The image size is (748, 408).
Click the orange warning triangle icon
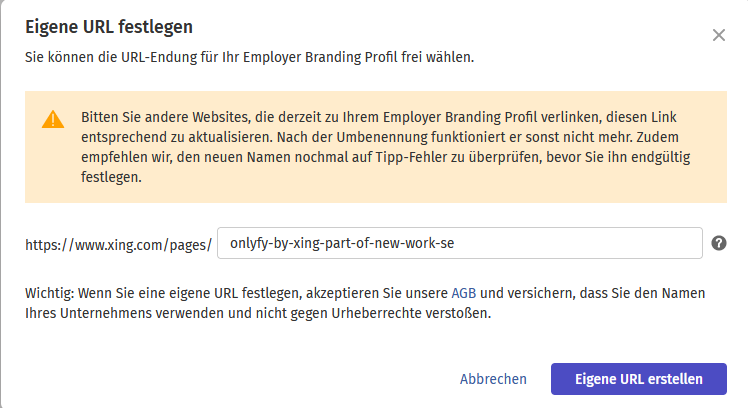53,120
